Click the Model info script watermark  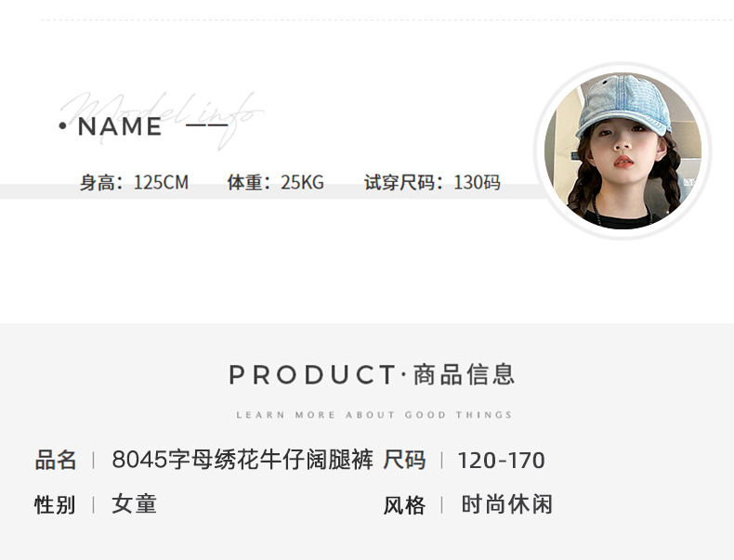163,118
